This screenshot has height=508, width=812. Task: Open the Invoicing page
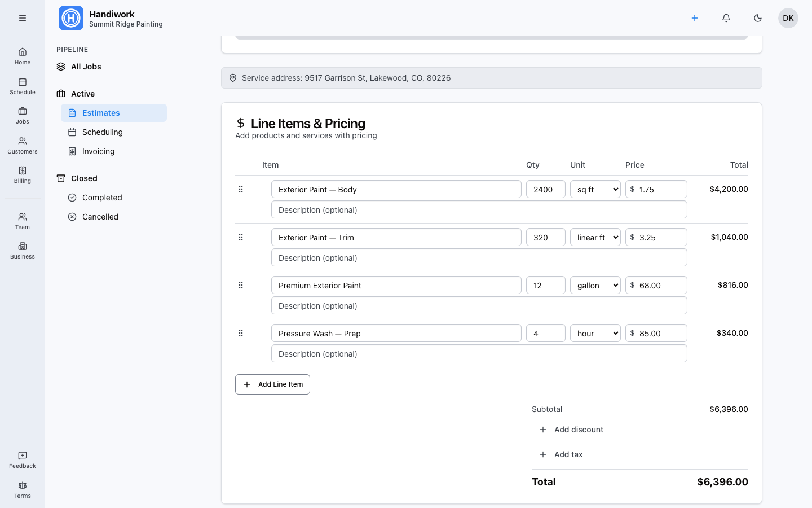click(x=114, y=151)
